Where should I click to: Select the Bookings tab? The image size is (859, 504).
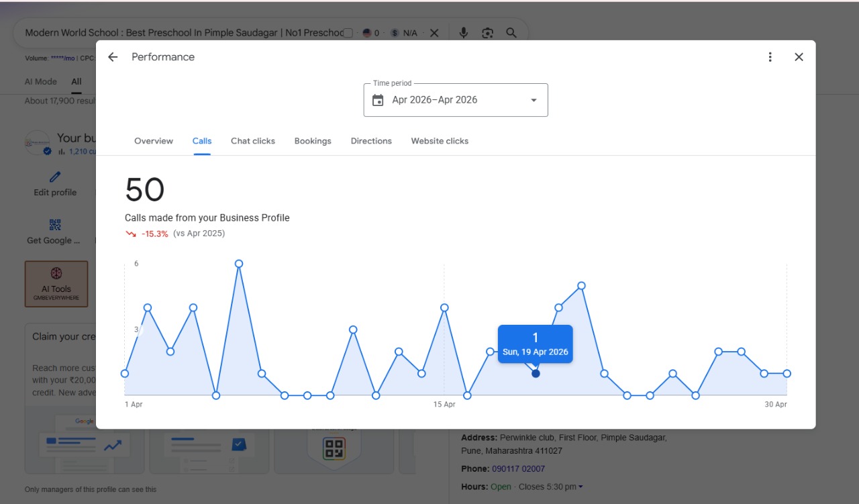[313, 141]
